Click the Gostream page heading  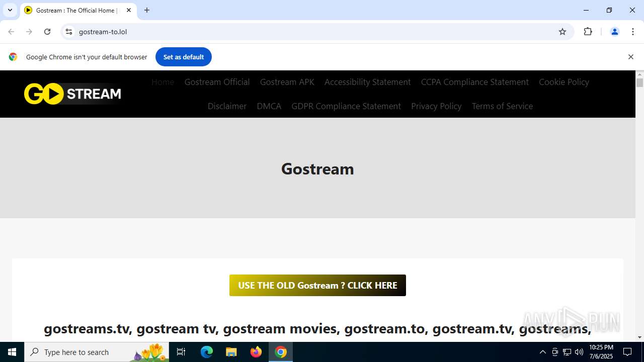point(317,168)
